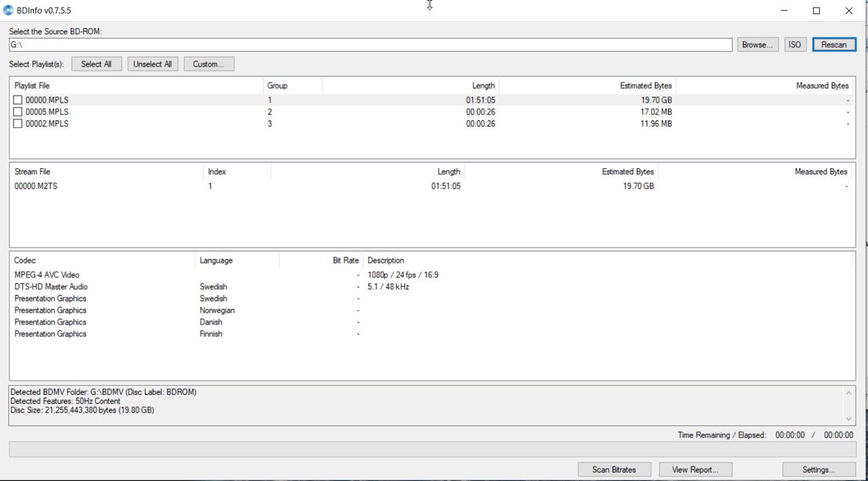This screenshot has height=481, width=868.
Task: Click the Disc Size text line
Action: [82, 411]
